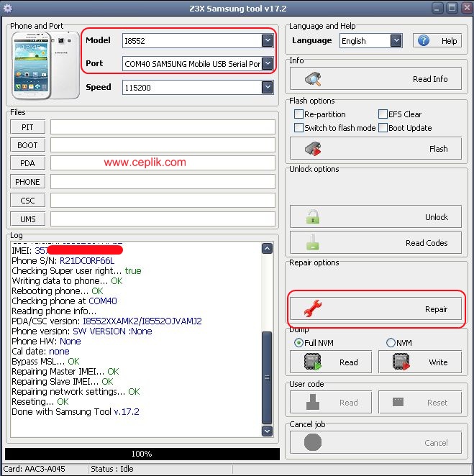Click the Read Info magnifier icon
This screenshot has height=476, width=474.
313,79
